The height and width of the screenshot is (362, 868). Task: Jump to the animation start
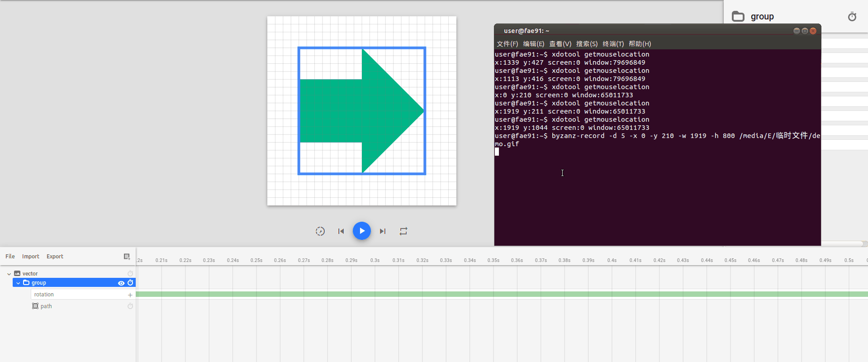tap(341, 231)
